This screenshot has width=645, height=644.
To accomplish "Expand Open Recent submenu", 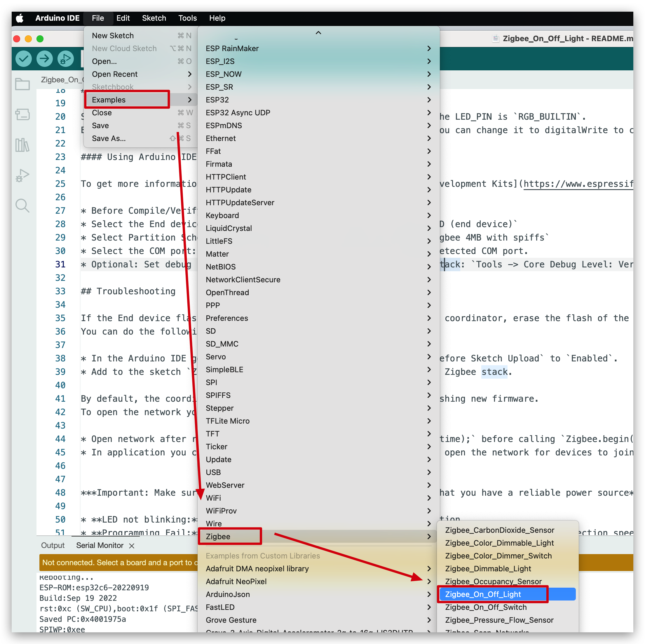I will coord(141,74).
